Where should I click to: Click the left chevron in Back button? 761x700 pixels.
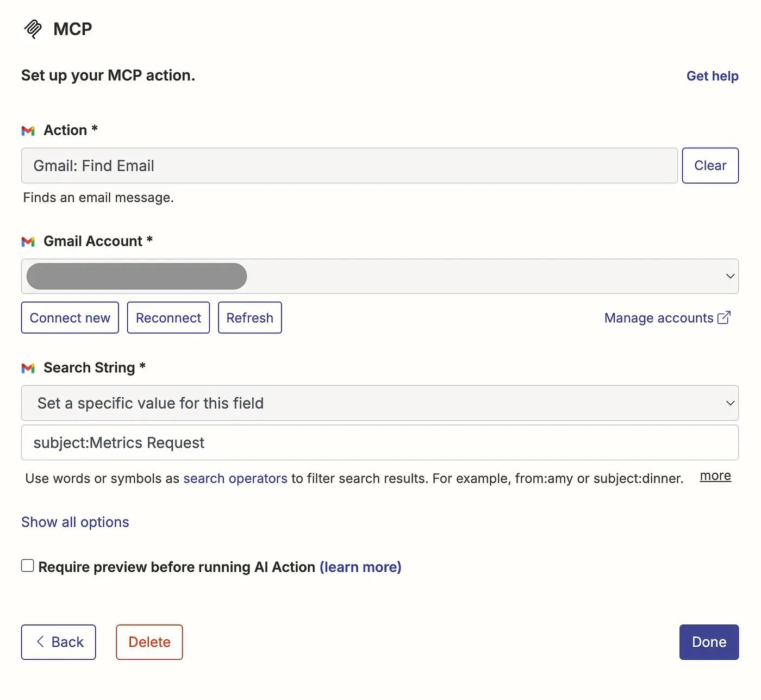[40, 642]
